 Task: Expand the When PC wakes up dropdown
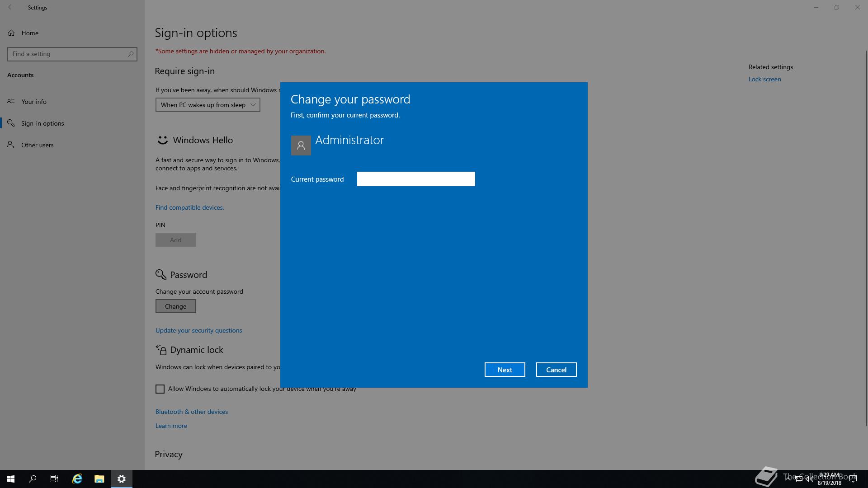tap(208, 105)
